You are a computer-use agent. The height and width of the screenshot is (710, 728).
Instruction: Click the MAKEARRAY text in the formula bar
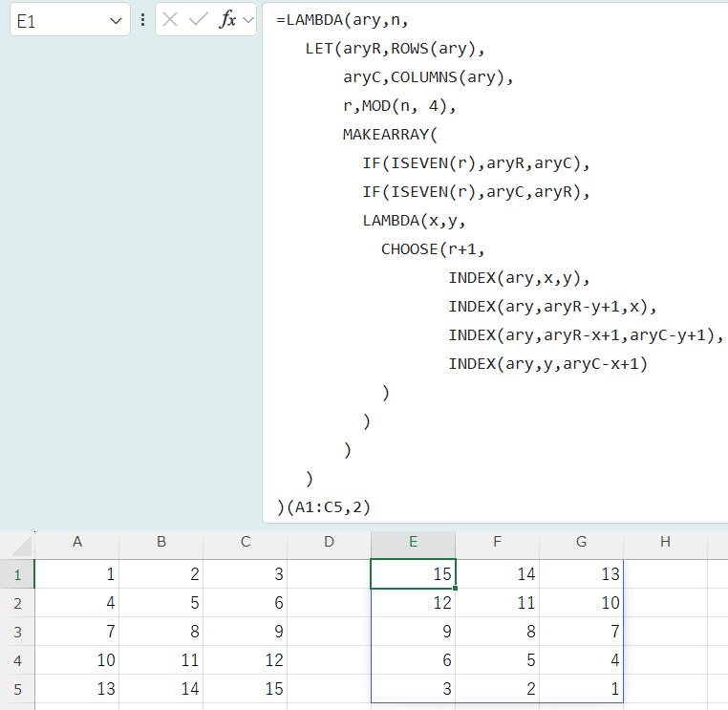click(385, 135)
